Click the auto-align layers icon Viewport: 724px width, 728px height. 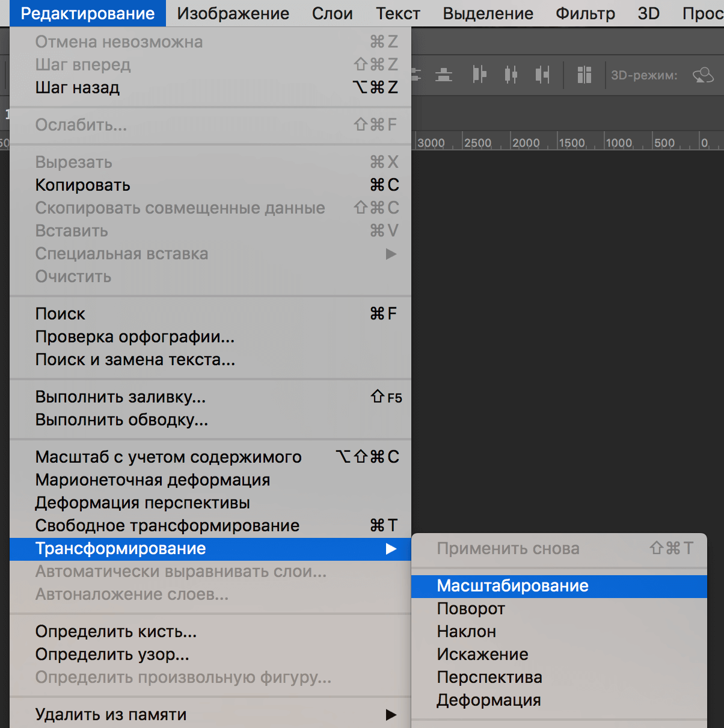point(584,75)
